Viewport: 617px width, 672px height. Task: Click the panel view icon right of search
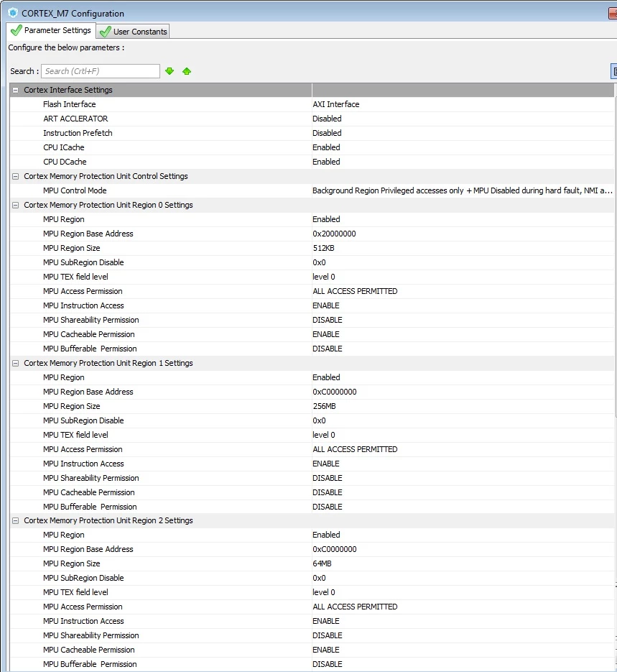click(x=614, y=71)
